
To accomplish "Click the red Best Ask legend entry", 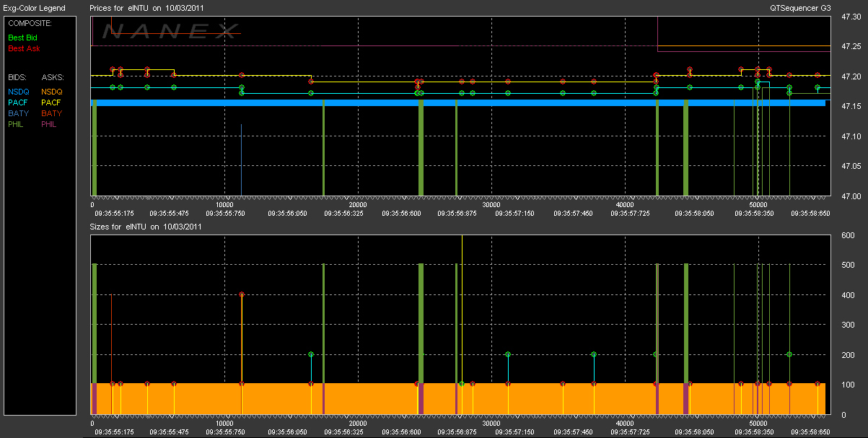I will (24, 48).
